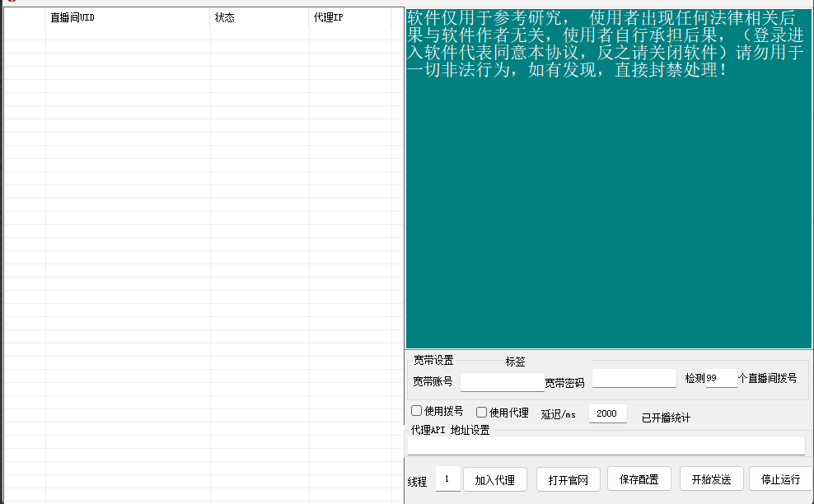
Task: Enable the 使用拨号 checkbox
Action: click(x=417, y=411)
